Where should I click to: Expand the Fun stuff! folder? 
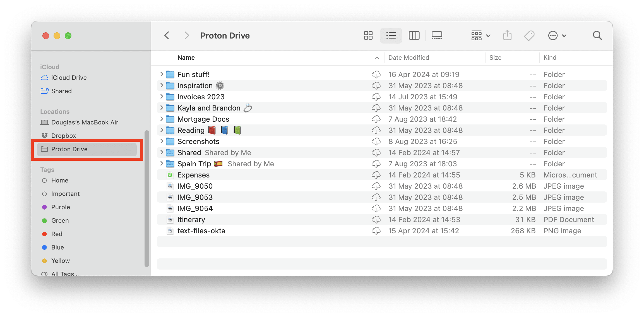click(162, 74)
